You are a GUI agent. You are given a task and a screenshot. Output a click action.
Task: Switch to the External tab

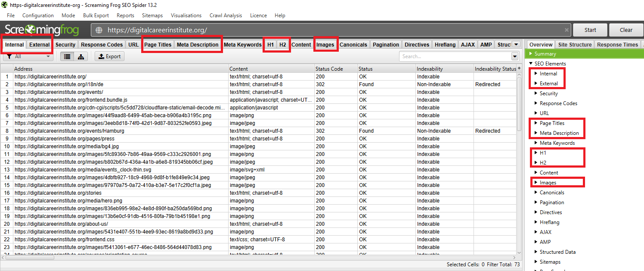[x=40, y=44]
